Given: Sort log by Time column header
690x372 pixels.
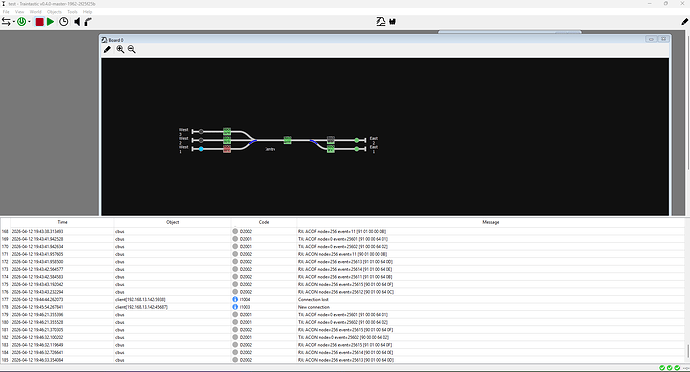Looking at the screenshot, I should [62, 222].
